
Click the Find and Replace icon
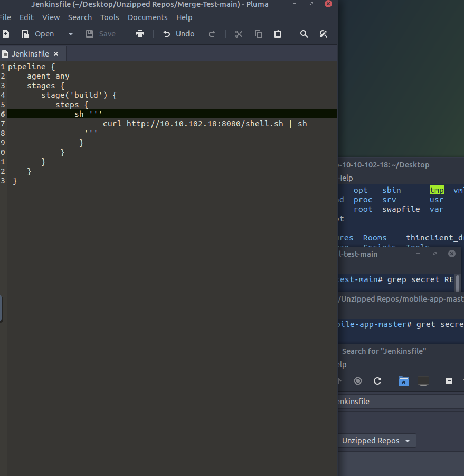tap(324, 34)
